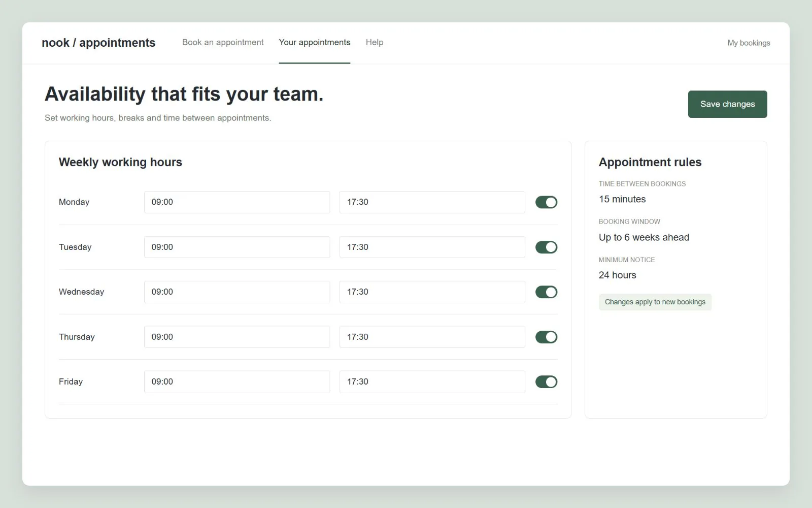
Task: Click the nook / appointments logo
Action: (98, 43)
